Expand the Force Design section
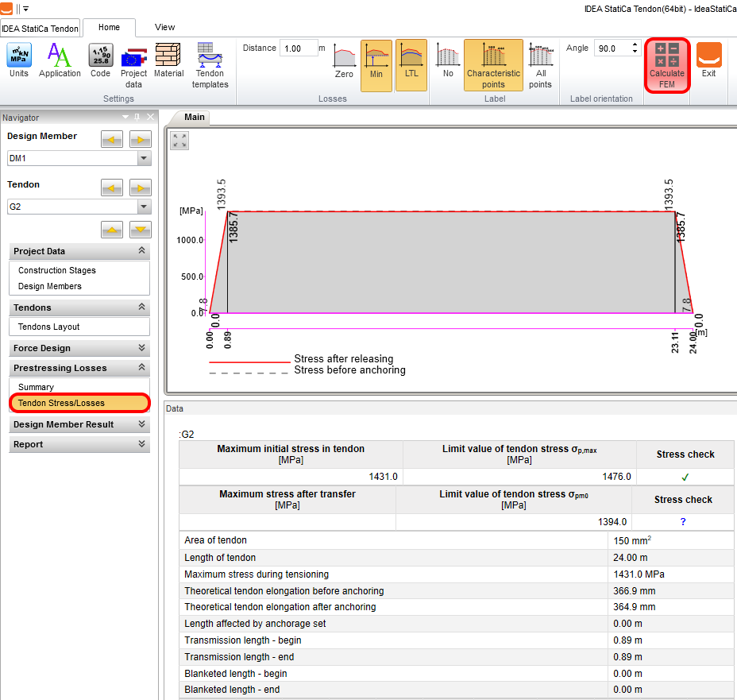 pos(79,348)
